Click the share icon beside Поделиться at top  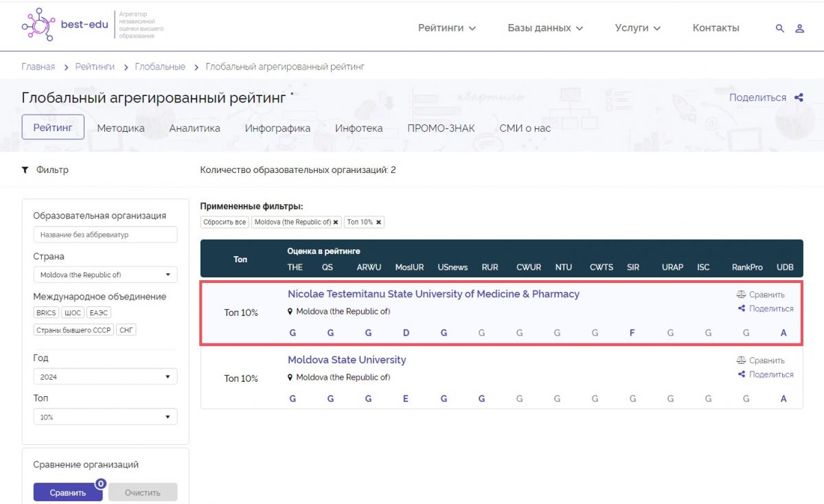(x=799, y=98)
